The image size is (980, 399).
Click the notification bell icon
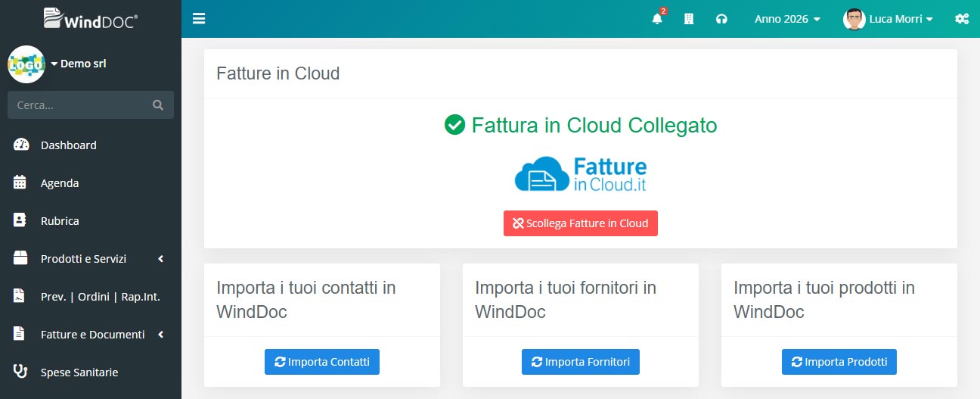[x=656, y=19]
